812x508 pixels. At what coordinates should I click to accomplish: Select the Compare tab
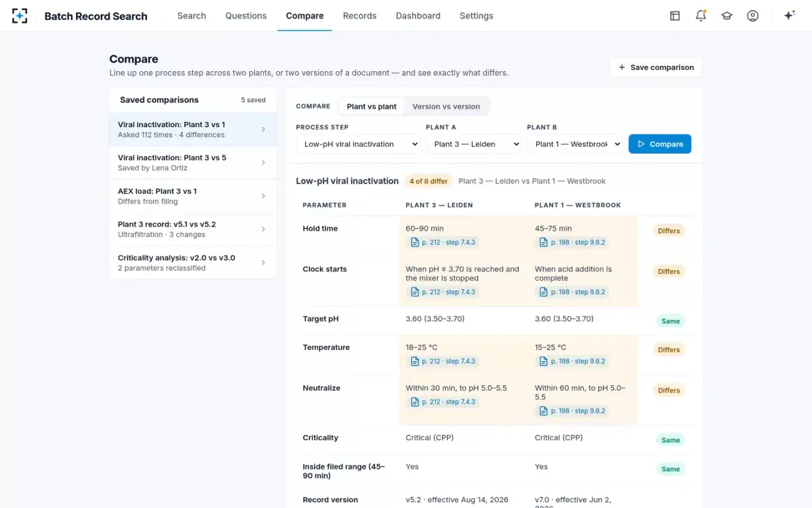click(304, 16)
